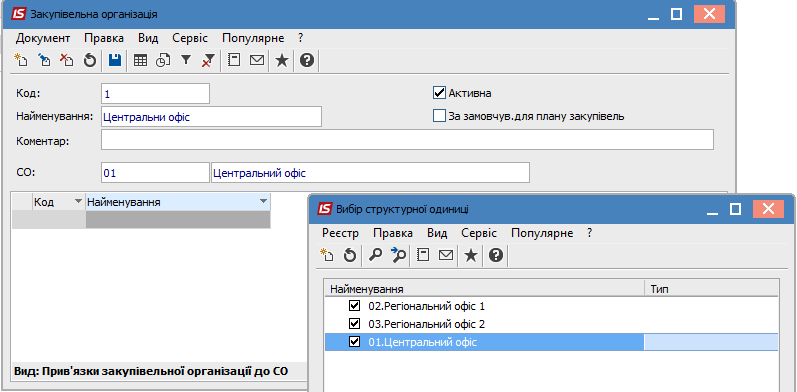Click the notebook icon in selection window toolbar

423,255
